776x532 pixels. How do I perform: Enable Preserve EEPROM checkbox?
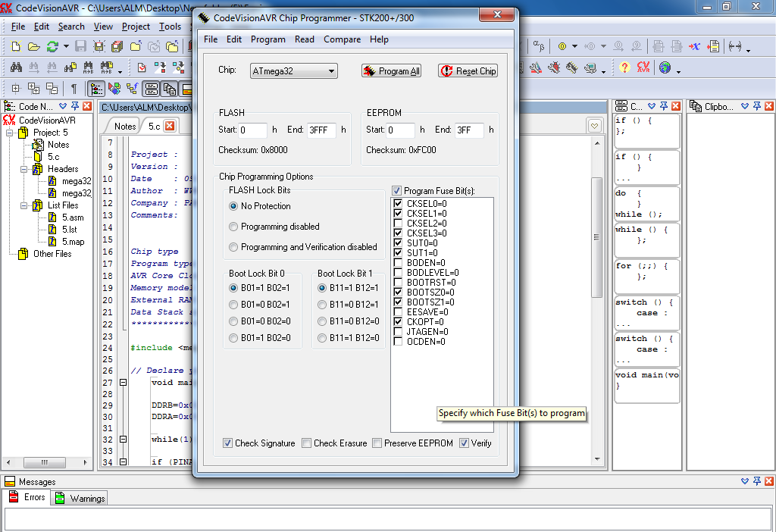[377, 443]
